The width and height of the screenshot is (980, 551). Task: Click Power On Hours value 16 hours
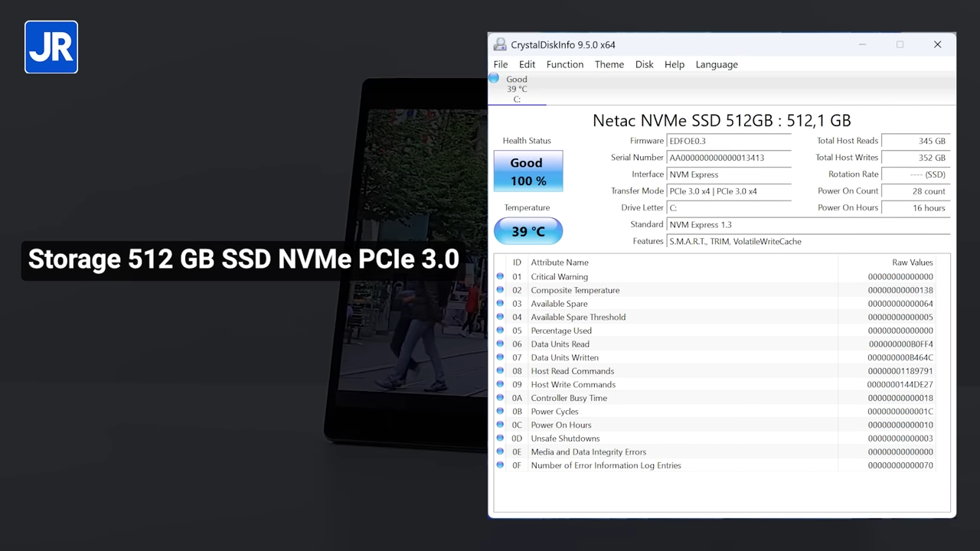pos(916,208)
